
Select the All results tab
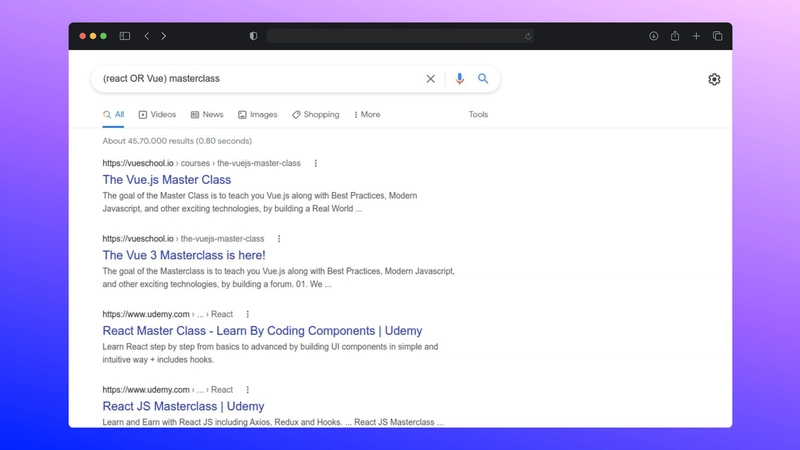[113, 115]
